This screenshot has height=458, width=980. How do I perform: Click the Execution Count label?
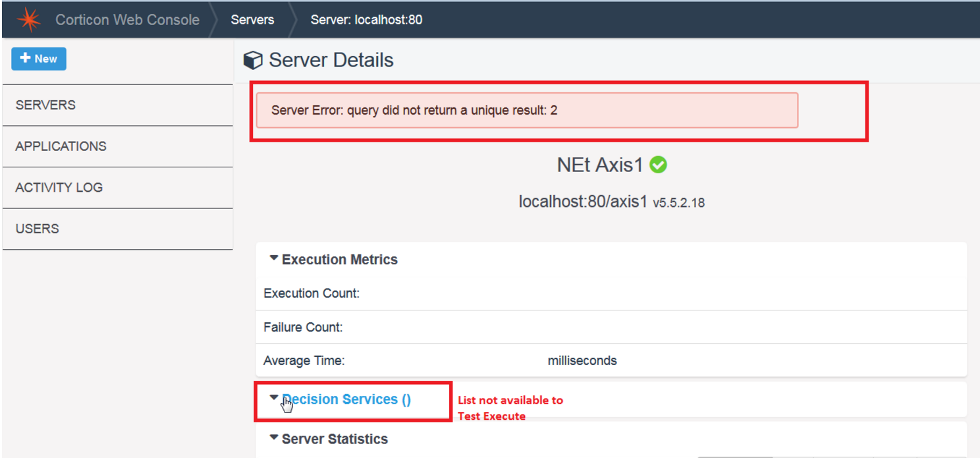coord(312,294)
